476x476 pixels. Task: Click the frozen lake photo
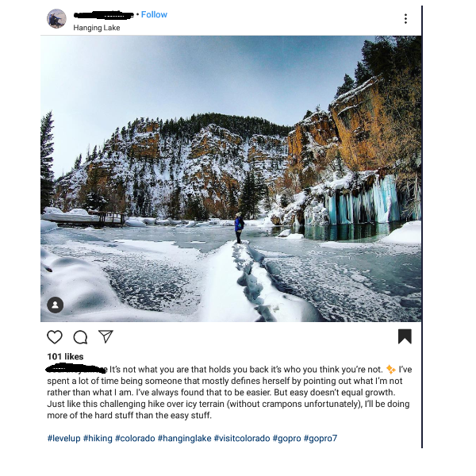click(231, 178)
